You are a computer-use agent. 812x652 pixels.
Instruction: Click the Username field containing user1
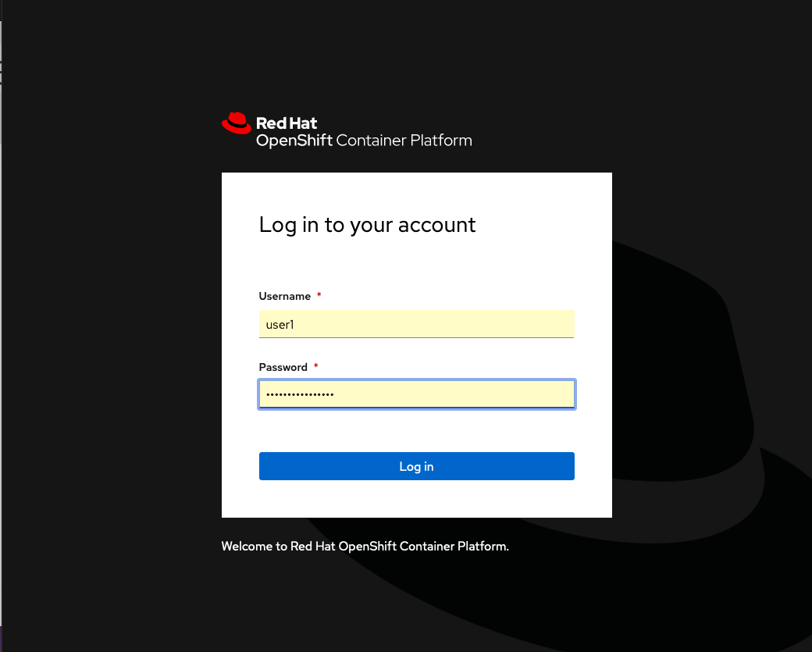click(416, 324)
